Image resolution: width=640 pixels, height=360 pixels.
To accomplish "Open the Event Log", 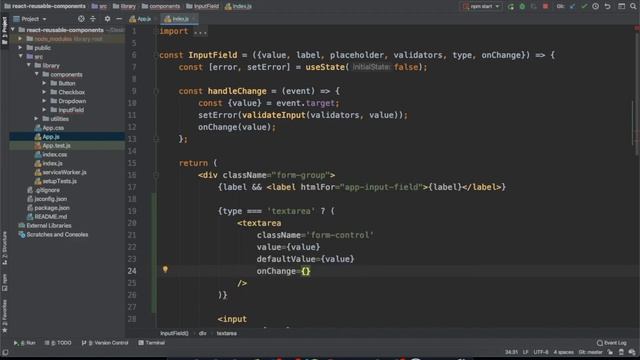I will (x=611, y=343).
